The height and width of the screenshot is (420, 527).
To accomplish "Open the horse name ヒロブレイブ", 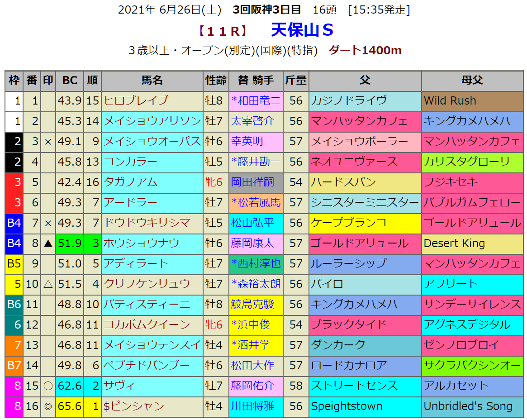I will coord(136,100).
